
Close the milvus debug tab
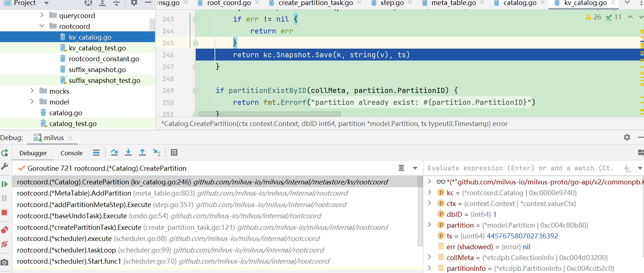click(70, 138)
